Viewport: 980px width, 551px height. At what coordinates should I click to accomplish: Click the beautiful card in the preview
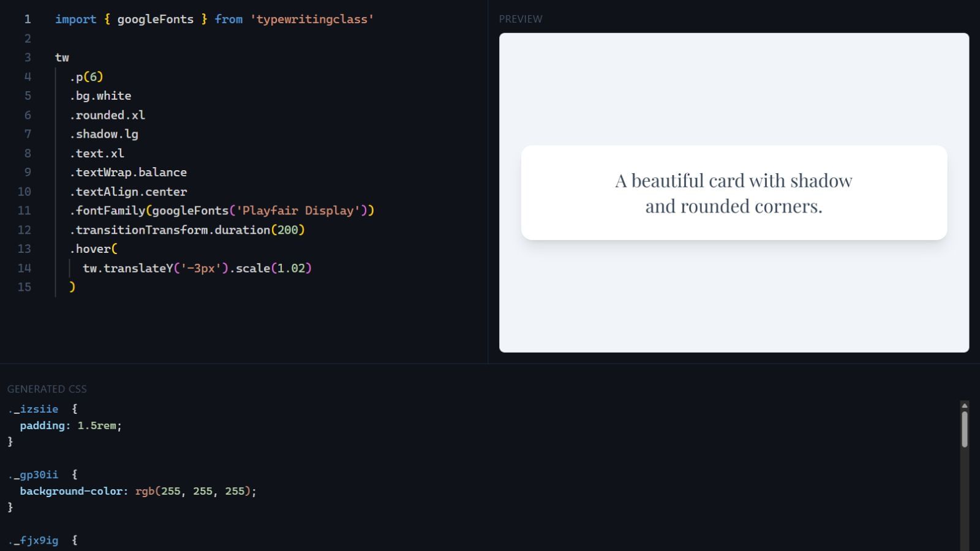[x=733, y=193]
